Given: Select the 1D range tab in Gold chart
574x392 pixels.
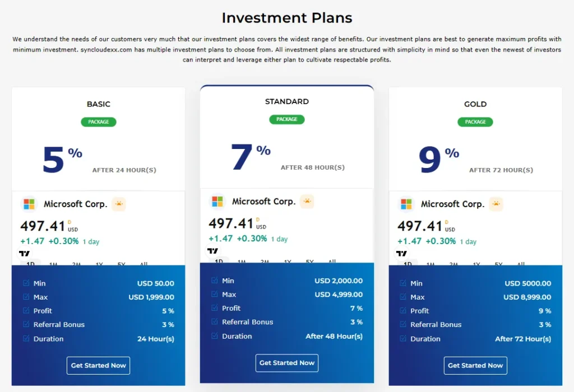Looking at the screenshot, I should (408, 263).
